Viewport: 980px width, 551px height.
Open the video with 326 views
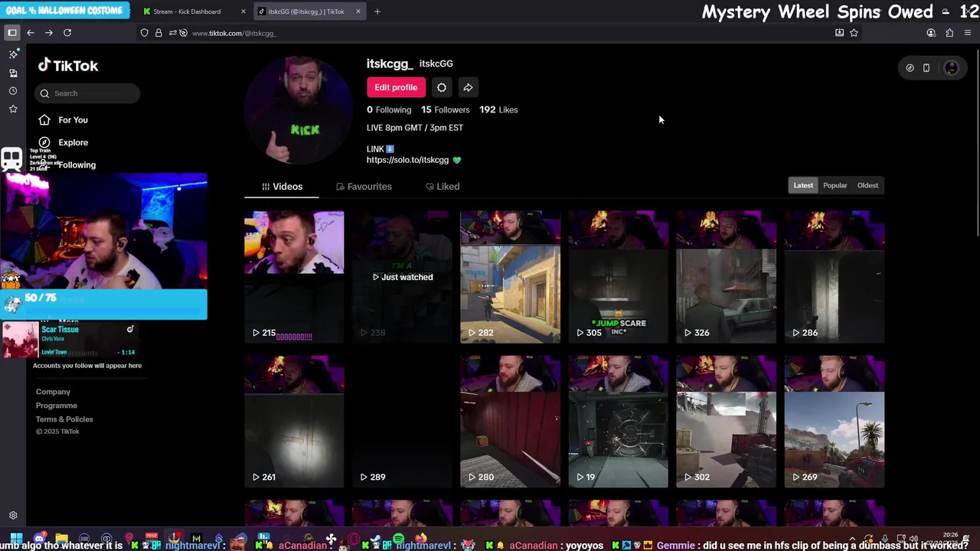(726, 277)
